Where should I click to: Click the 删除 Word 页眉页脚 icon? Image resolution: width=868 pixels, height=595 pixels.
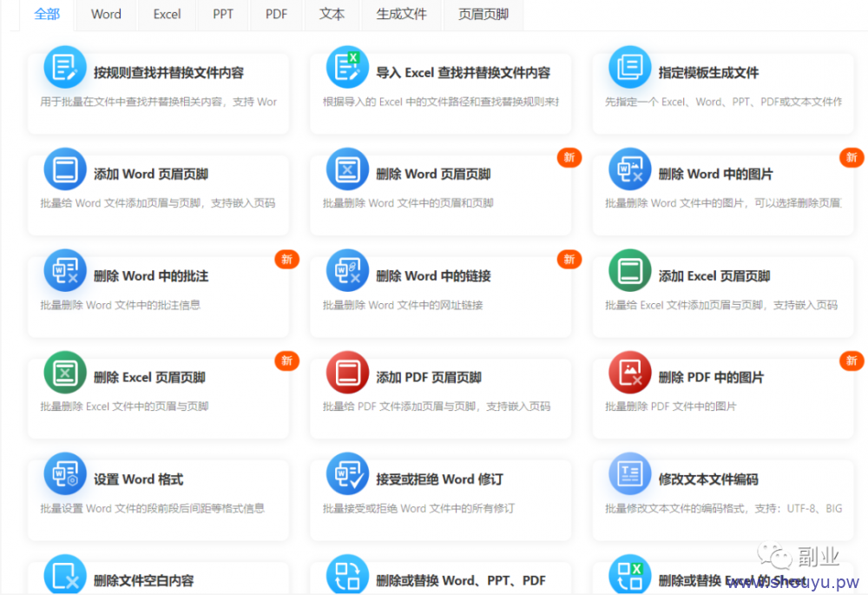(x=347, y=169)
